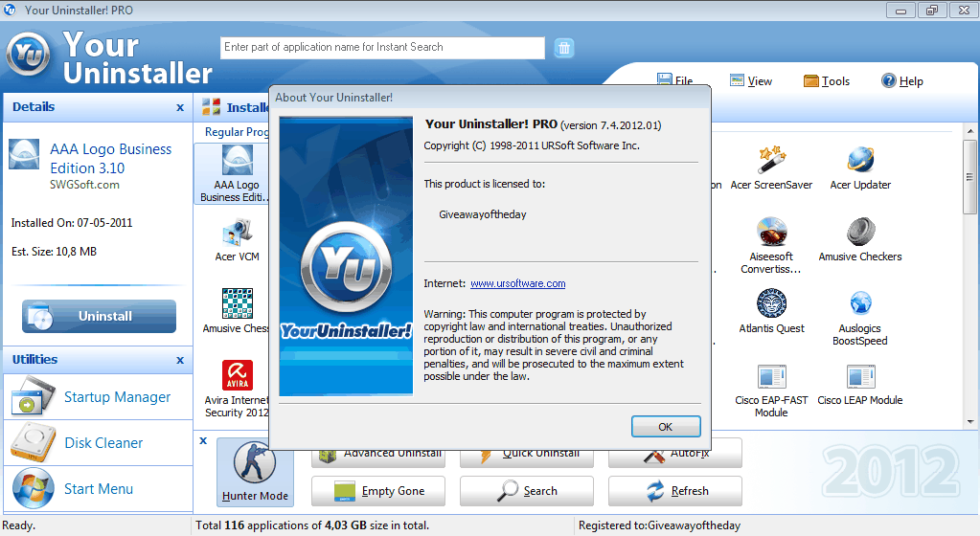Image resolution: width=980 pixels, height=536 pixels.
Task: Open the Startup Manager utility
Action: tap(98, 397)
